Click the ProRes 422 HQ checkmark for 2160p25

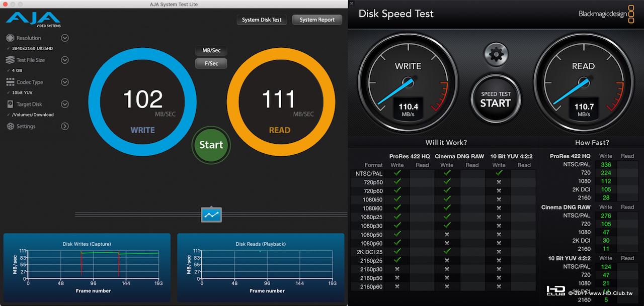tap(397, 260)
